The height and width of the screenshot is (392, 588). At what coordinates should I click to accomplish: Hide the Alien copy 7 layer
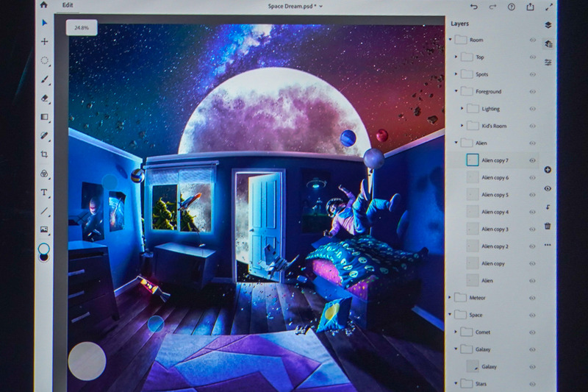(x=532, y=160)
